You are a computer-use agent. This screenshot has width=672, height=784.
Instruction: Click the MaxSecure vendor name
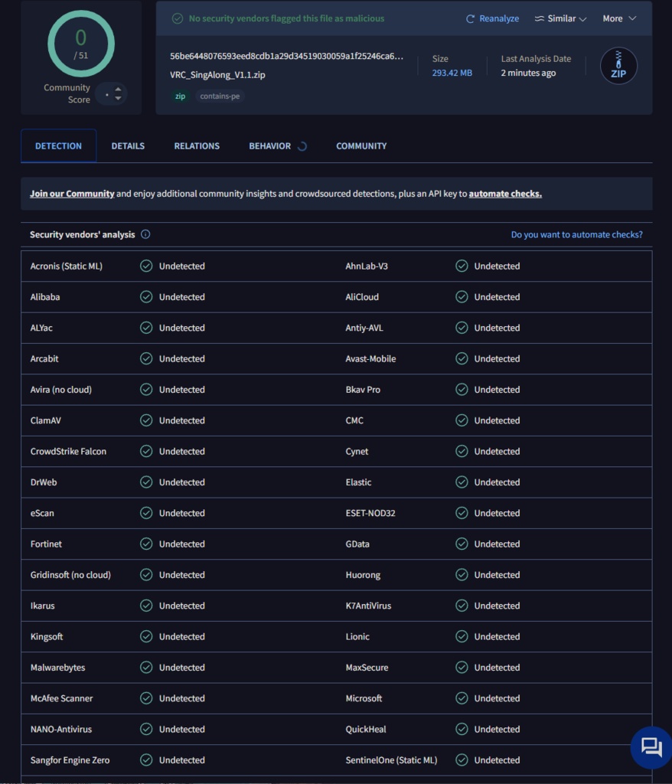[x=367, y=668]
